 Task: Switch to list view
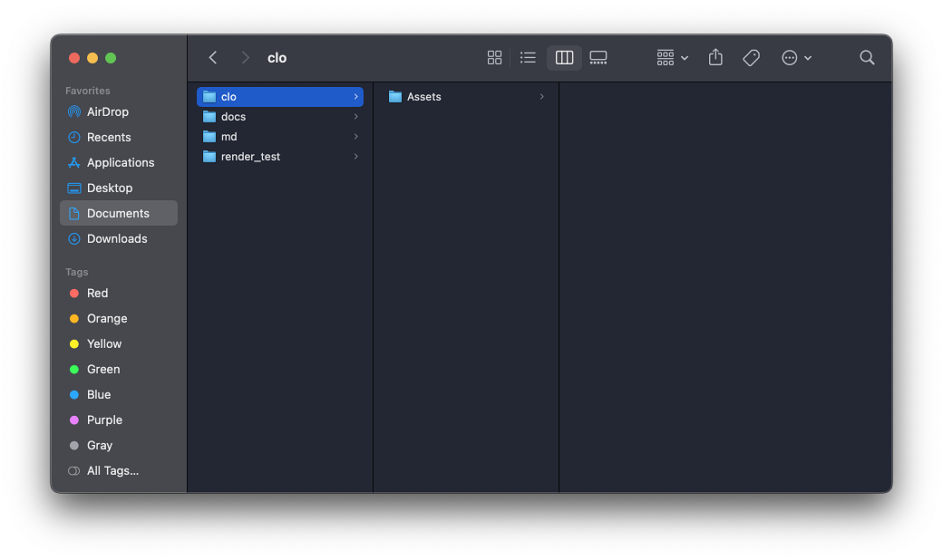[x=528, y=57]
